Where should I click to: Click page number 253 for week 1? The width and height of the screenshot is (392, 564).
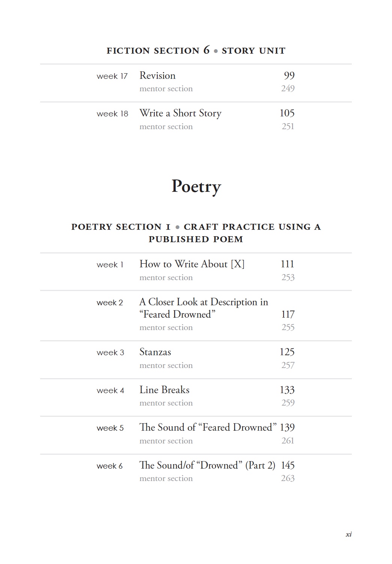288,277
